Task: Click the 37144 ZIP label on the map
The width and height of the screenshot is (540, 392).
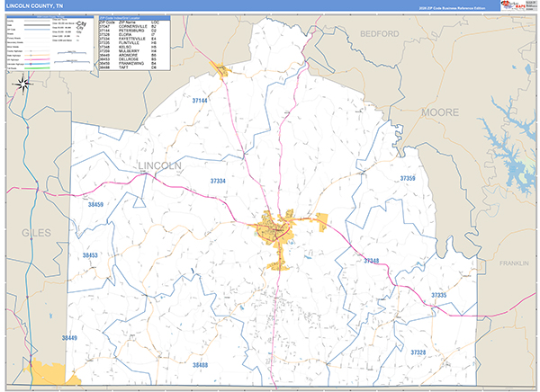Action: pyautogui.click(x=199, y=101)
